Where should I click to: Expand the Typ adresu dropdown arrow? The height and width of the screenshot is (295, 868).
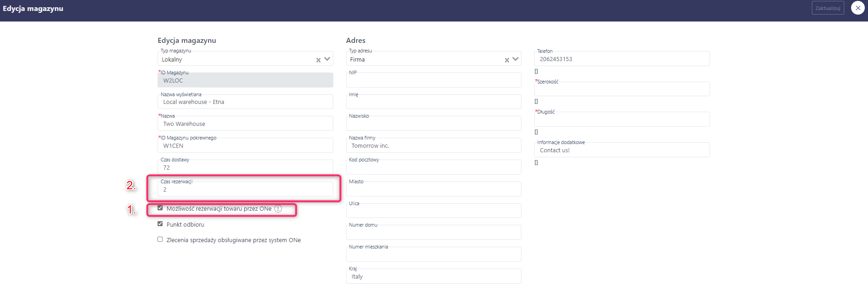(516, 59)
